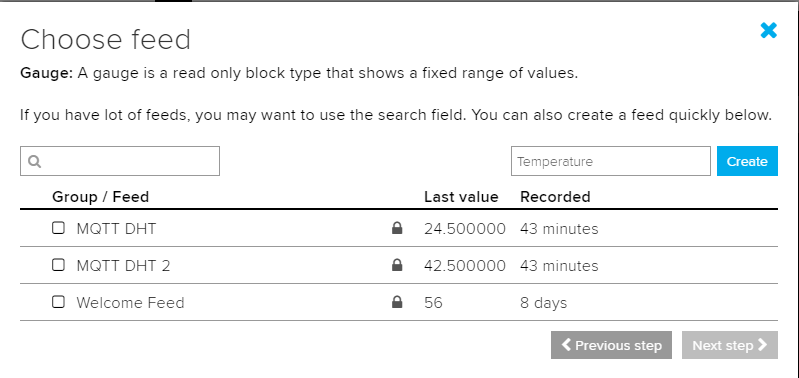This screenshot has width=799, height=378.
Task: Check the Welcome Feed checkbox
Action: tap(59, 302)
